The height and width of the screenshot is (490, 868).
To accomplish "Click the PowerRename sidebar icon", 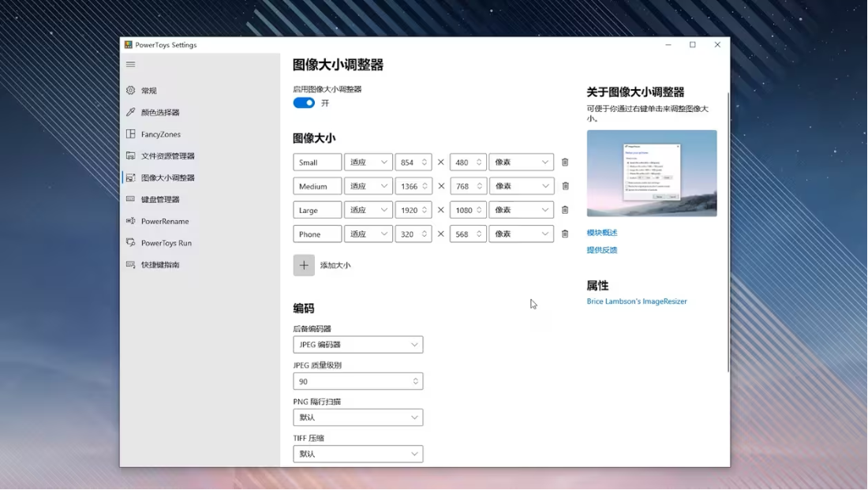I will (x=131, y=221).
